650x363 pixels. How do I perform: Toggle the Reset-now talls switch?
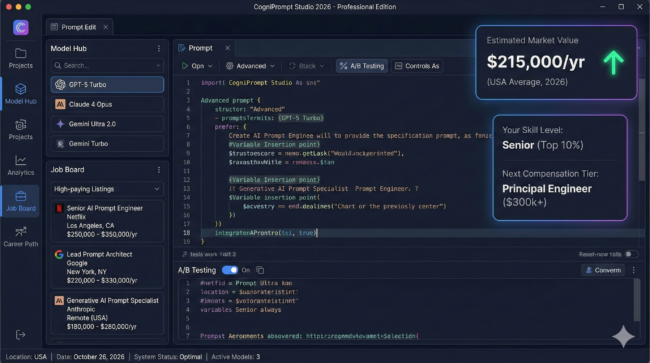631,254
